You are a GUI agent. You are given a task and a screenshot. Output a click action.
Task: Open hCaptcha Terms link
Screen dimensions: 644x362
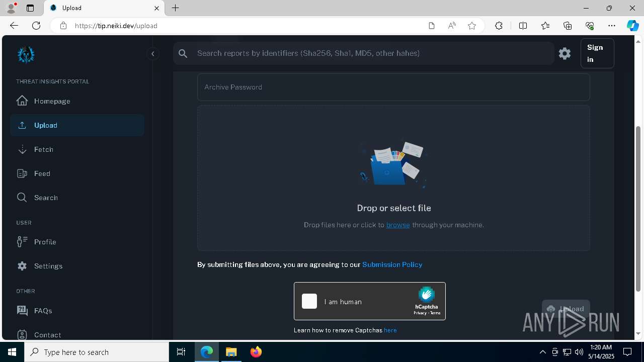[435, 313]
